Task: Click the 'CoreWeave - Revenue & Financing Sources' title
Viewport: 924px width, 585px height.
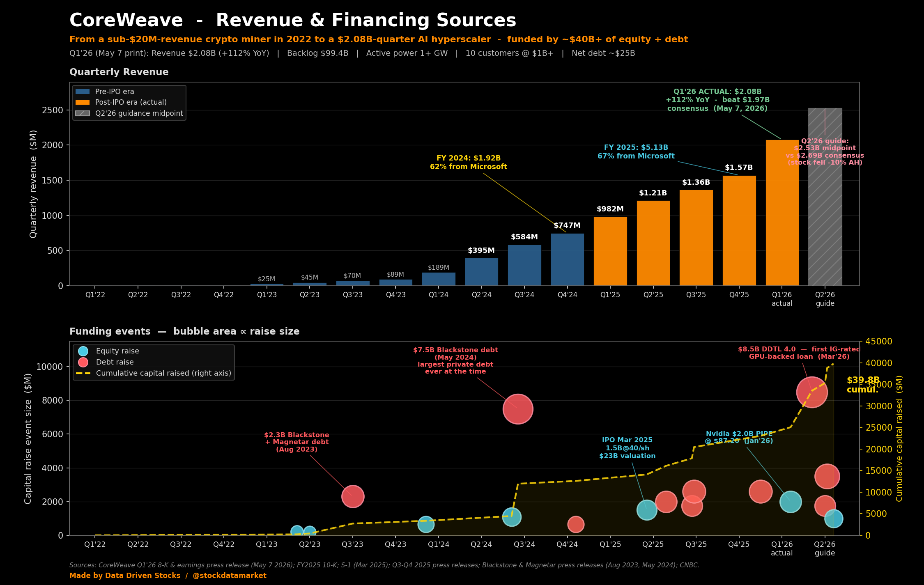Action: [292, 21]
